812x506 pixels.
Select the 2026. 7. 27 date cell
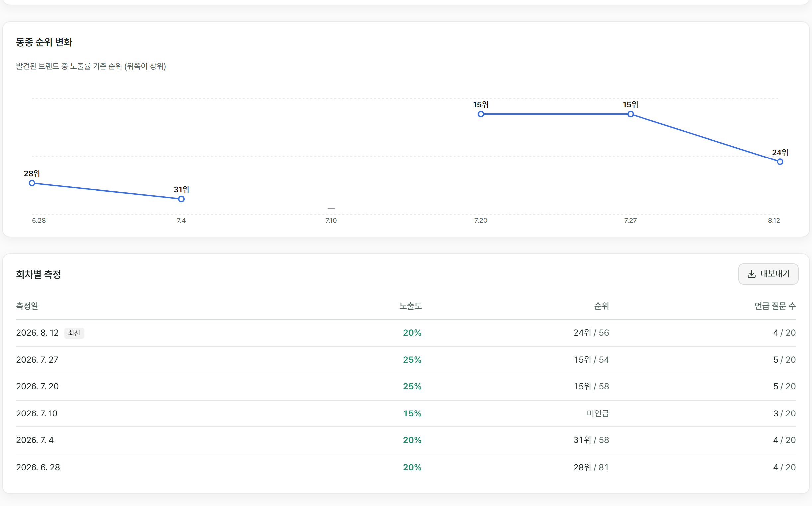pyautogui.click(x=37, y=360)
